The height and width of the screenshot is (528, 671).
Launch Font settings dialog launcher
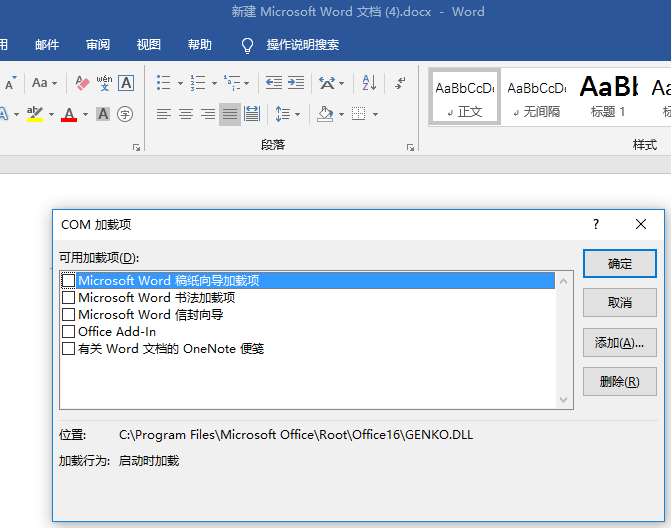[137, 148]
